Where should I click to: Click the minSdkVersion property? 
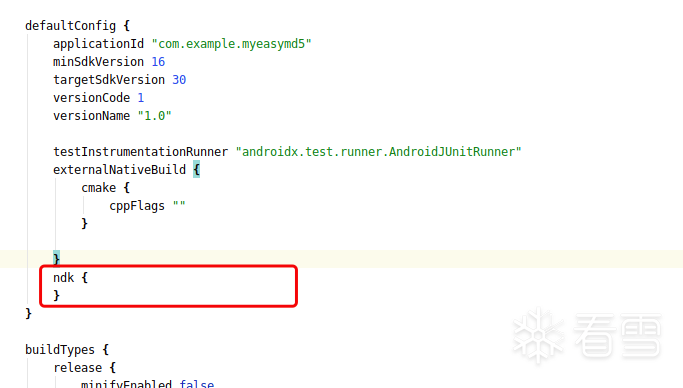(x=98, y=62)
